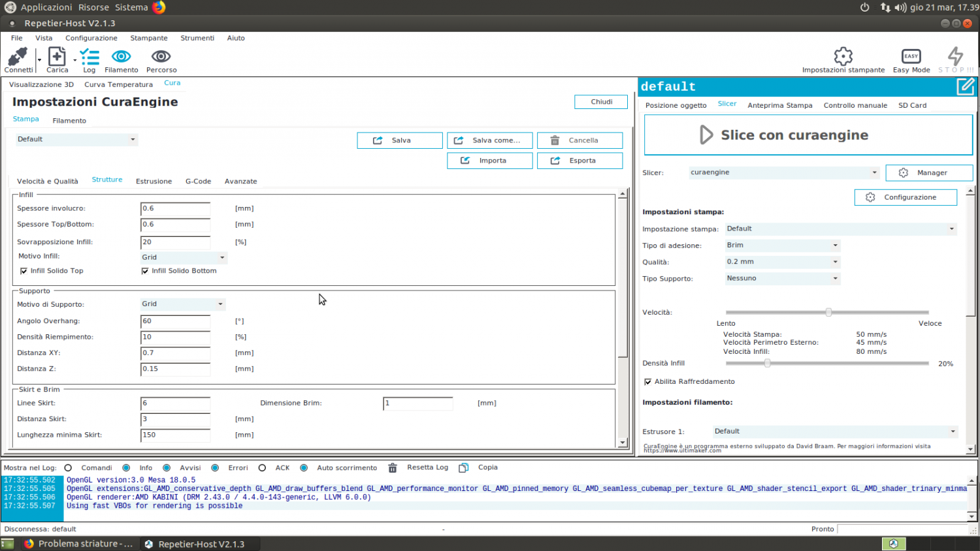Open the Stampante menu
This screenshot has height=551, width=980.
click(148, 39)
